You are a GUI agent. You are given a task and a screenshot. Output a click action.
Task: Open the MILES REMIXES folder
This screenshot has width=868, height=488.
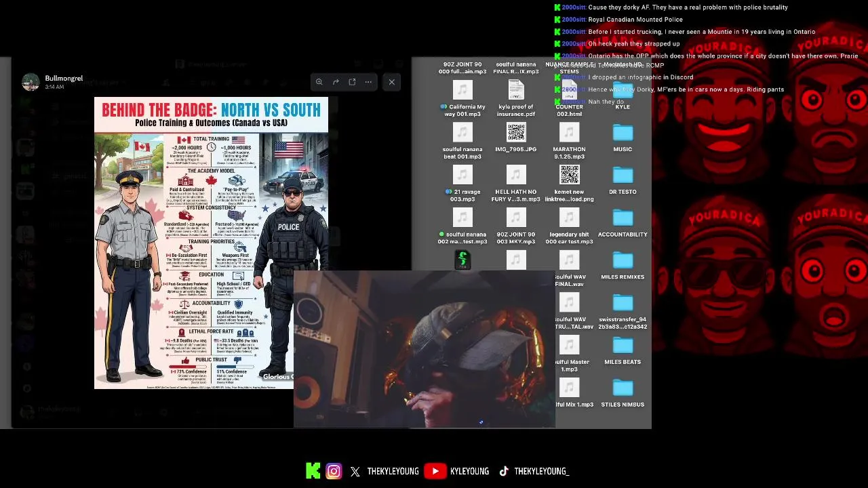pyautogui.click(x=623, y=260)
